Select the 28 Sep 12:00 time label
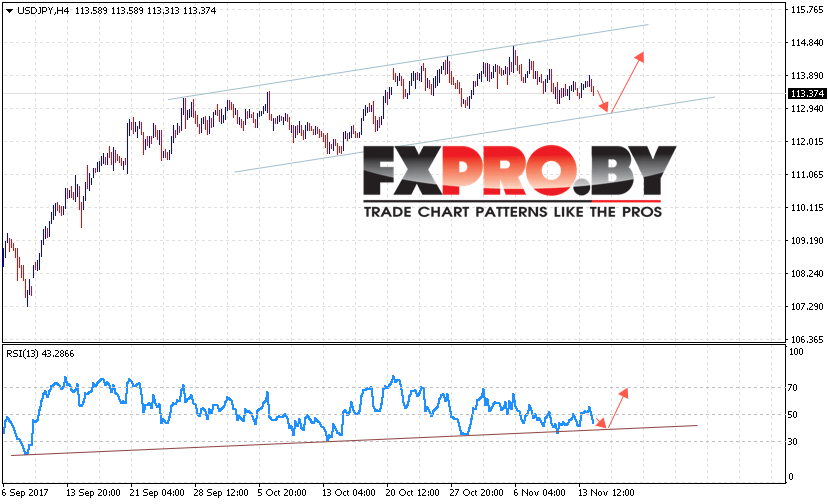Image resolution: width=828 pixels, height=504 pixels. coord(221,493)
